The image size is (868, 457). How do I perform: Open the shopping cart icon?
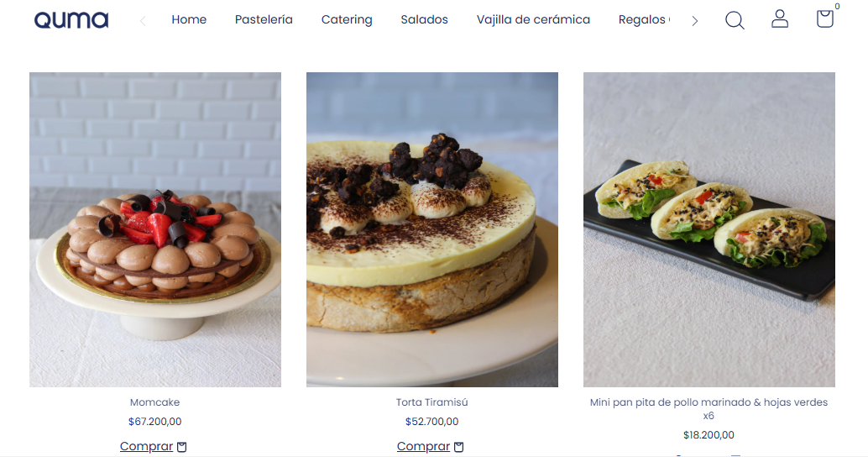824,18
